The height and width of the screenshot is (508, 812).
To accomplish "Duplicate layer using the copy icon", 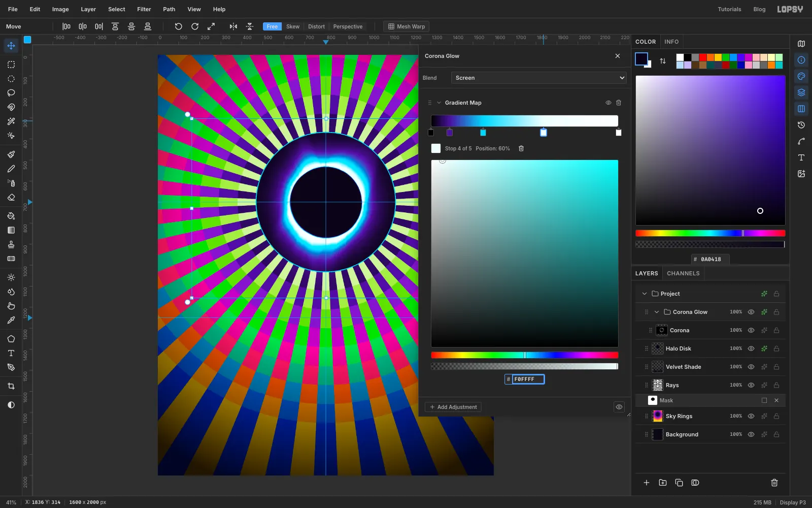I will 679,483.
